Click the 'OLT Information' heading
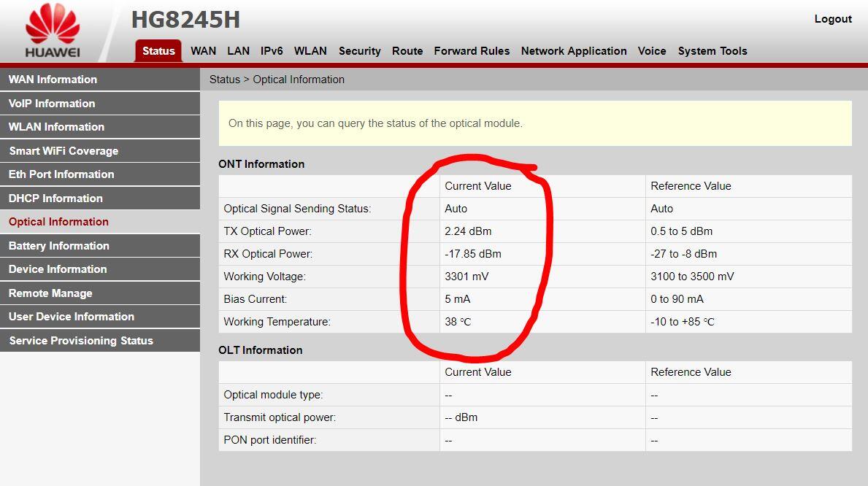The image size is (868, 486). [x=260, y=350]
